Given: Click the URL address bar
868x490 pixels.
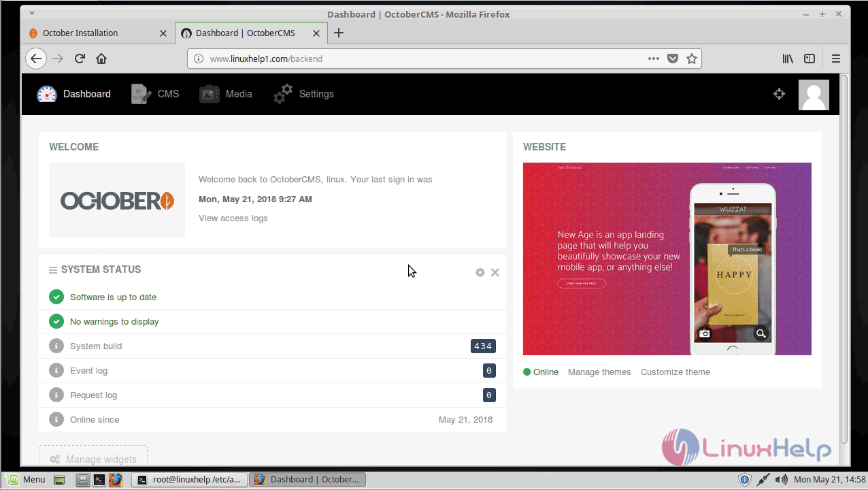Looking at the screenshot, I should point(444,59).
